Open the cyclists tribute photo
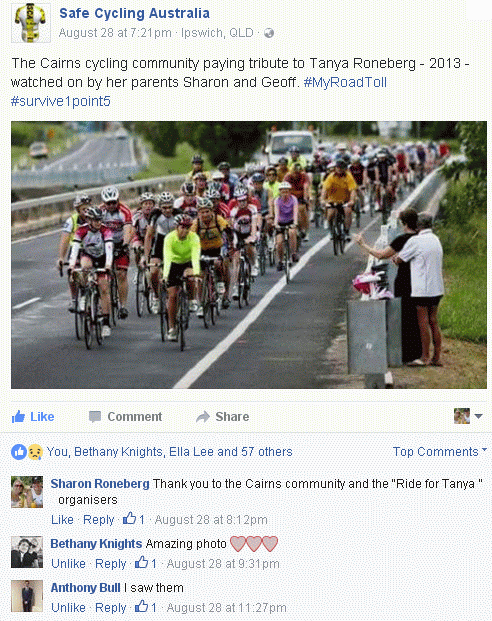This screenshot has width=492, height=621. 249,255
